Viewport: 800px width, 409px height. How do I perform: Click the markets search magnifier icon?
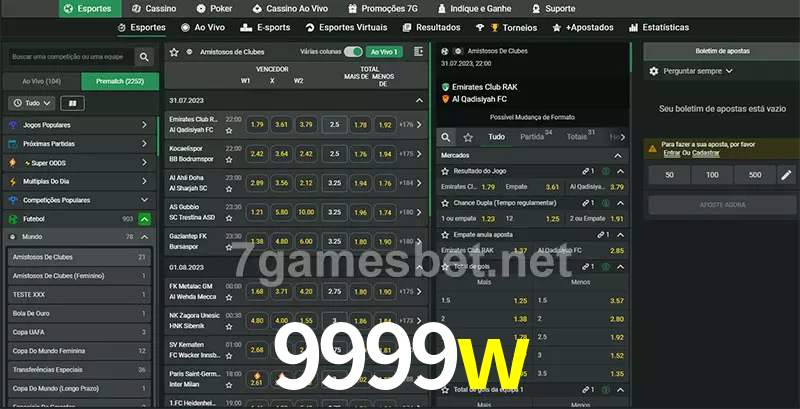[446, 137]
